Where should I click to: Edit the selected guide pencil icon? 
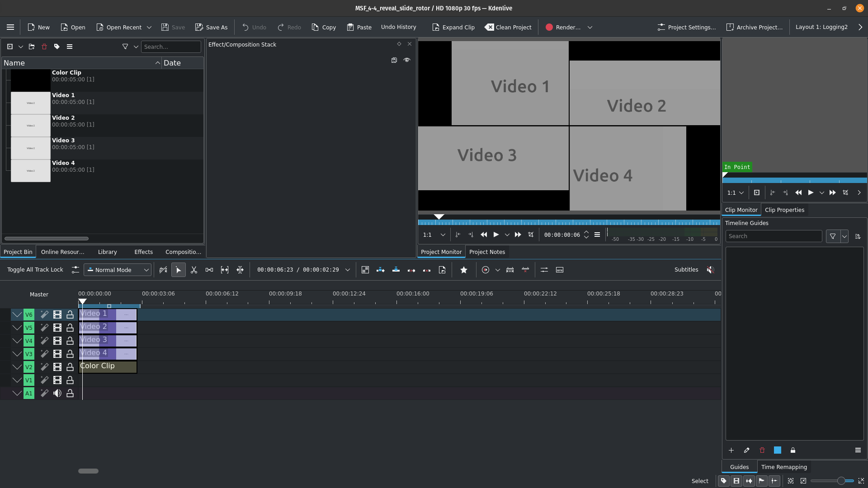[x=747, y=450]
